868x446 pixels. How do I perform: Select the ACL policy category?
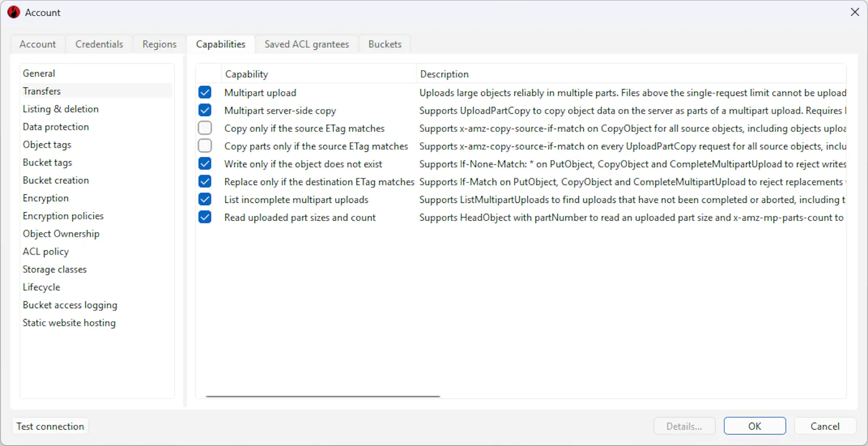pos(97,252)
